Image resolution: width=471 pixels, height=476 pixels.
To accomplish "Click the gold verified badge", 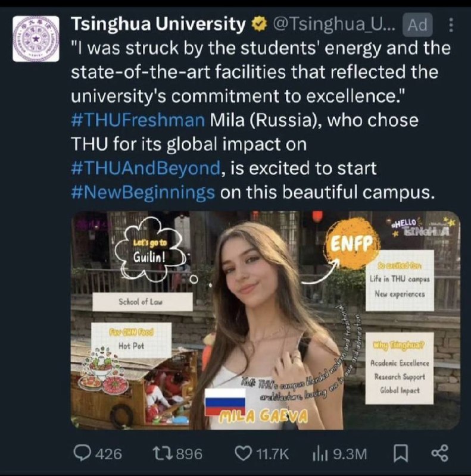I will click(258, 24).
